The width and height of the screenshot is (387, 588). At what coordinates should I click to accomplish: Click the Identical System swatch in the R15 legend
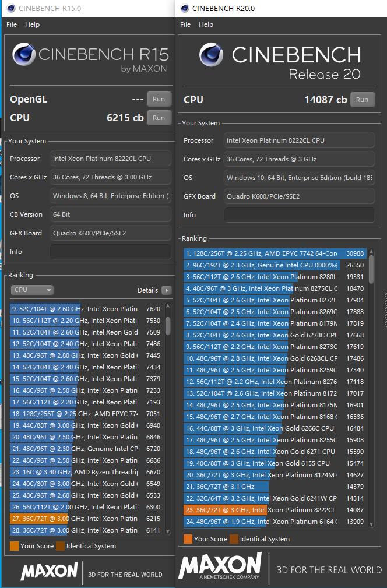pyautogui.click(x=60, y=546)
